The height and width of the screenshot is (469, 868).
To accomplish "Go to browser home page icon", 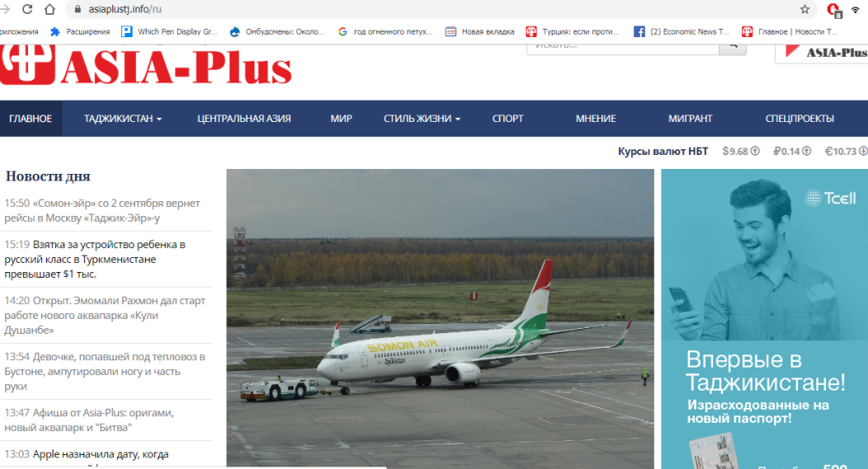I will 50,9.
